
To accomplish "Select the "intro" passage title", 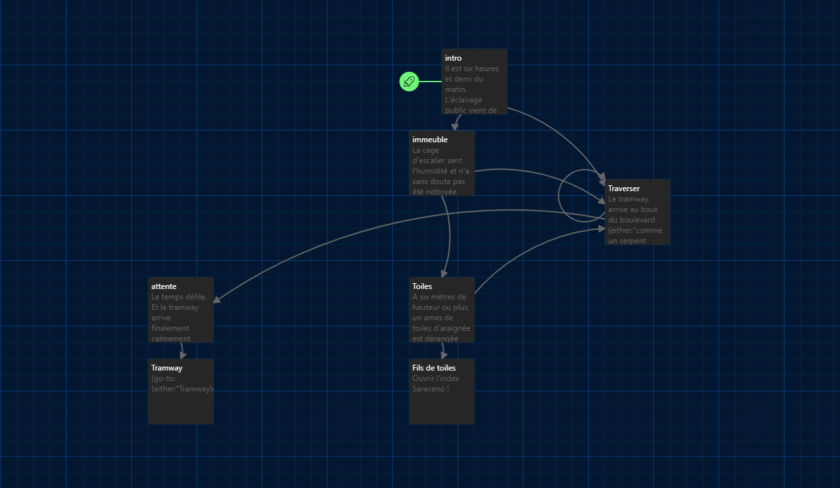I will (x=454, y=58).
